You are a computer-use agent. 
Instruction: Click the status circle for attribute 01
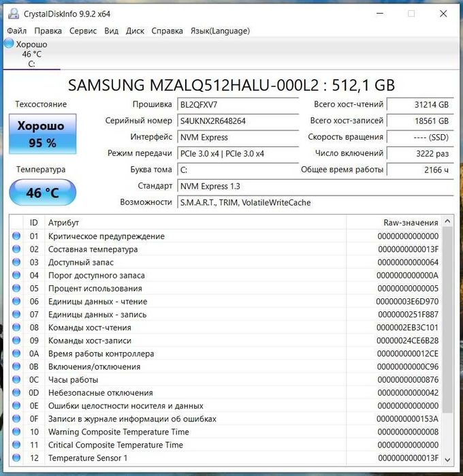[16, 236]
